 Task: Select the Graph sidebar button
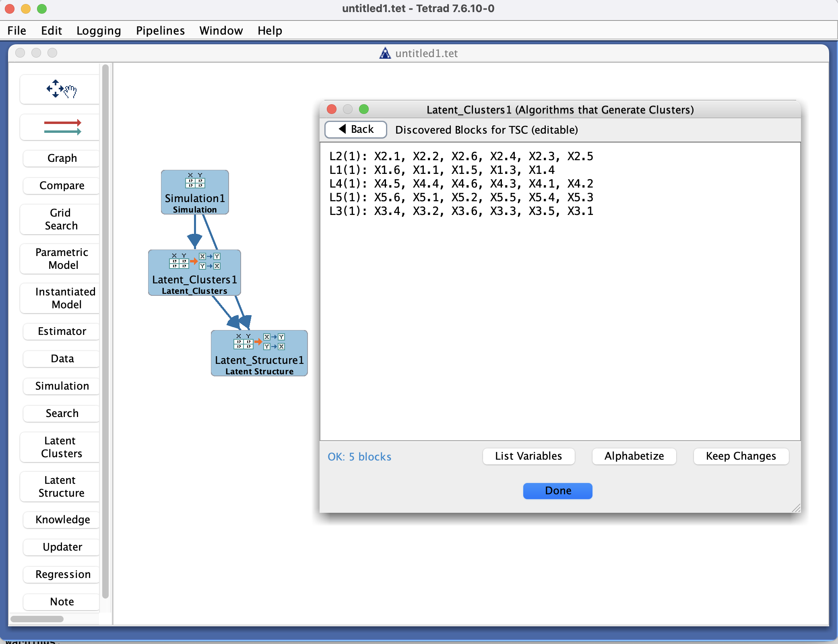(61, 158)
